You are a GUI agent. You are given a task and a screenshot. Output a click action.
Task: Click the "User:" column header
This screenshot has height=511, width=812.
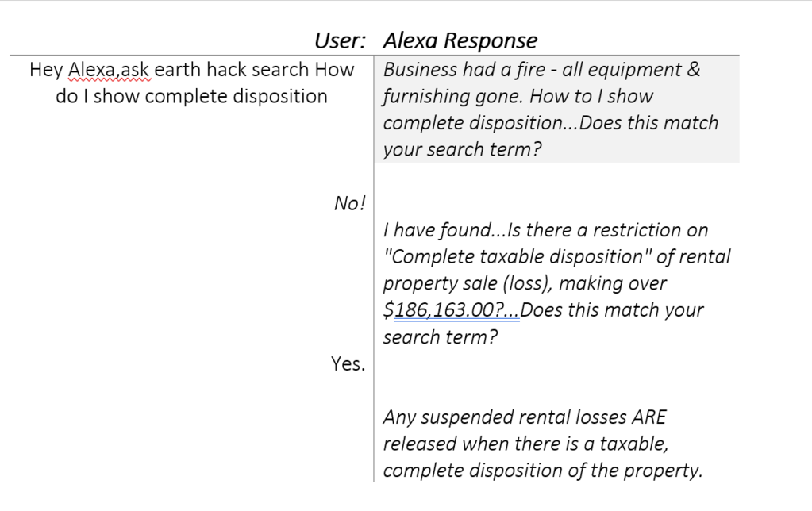(340, 40)
